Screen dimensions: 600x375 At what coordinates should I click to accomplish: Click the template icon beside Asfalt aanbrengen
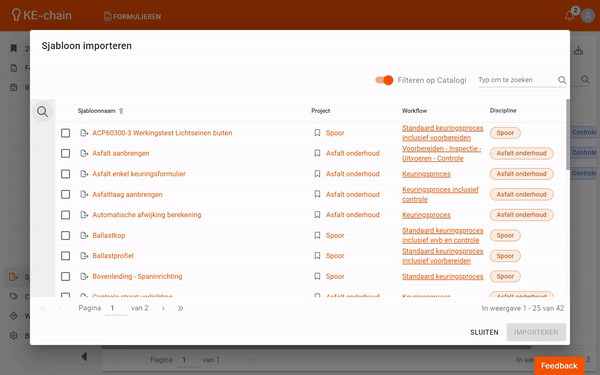pos(84,153)
